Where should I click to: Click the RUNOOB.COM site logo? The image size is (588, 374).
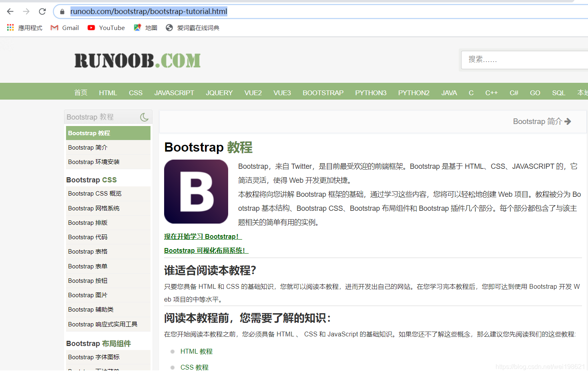[137, 60]
